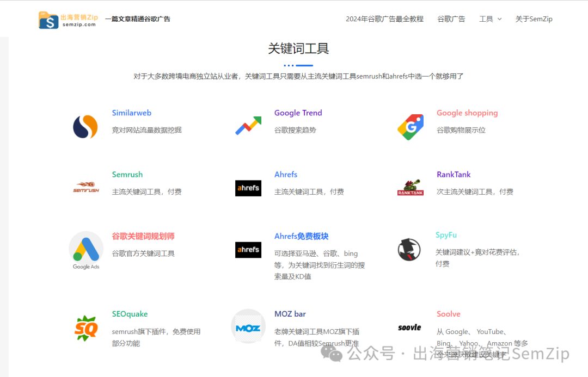Click the description 谷歌官方关键词工具

click(143, 254)
